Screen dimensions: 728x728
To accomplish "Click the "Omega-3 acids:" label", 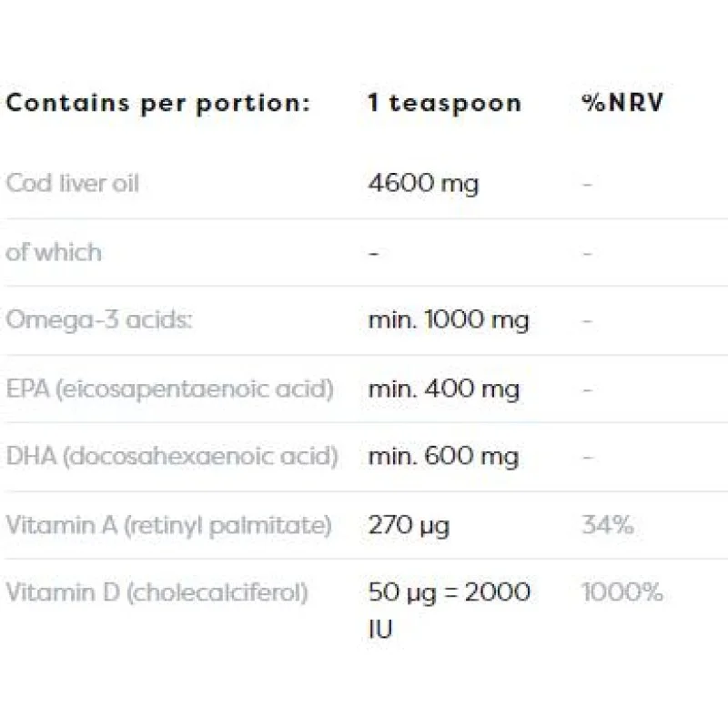I will (98, 319).
